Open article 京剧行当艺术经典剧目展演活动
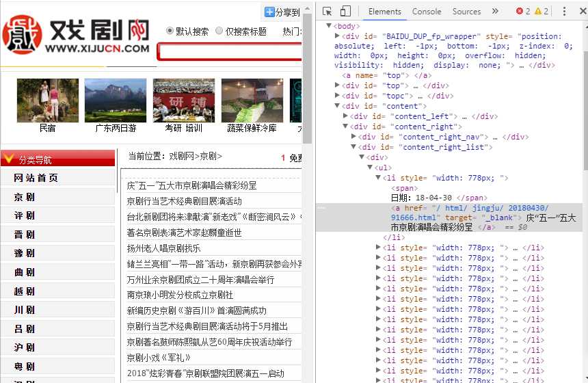The image size is (588, 383). (x=184, y=201)
